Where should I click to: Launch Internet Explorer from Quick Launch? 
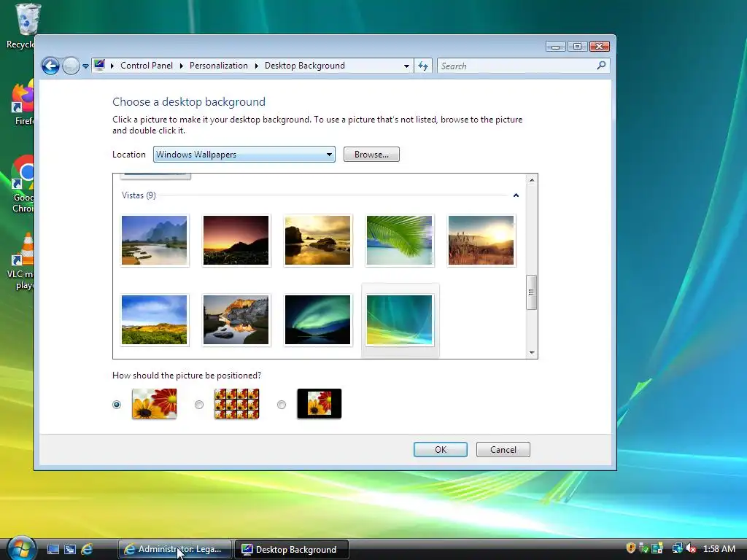click(87, 549)
